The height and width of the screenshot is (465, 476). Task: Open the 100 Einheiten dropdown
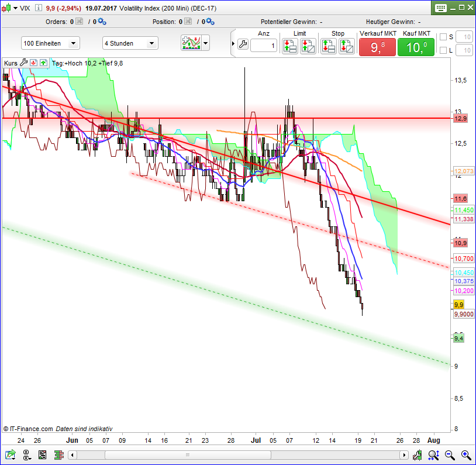[x=50, y=43]
